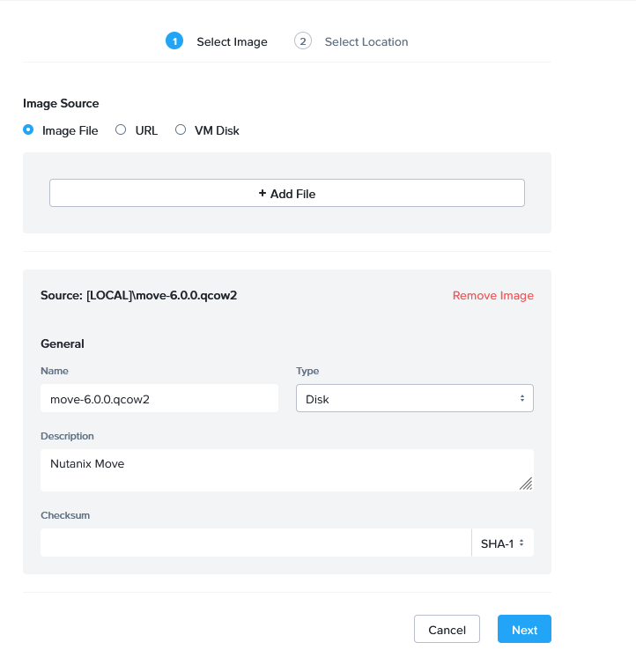Click the step 1 circle indicator
Screen dimensions: 636x672
click(x=174, y=41)
